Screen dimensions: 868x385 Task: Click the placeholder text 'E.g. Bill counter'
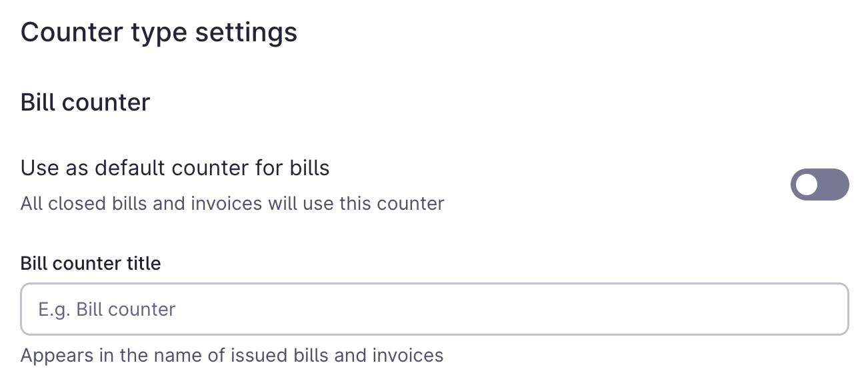coord(107,309)
